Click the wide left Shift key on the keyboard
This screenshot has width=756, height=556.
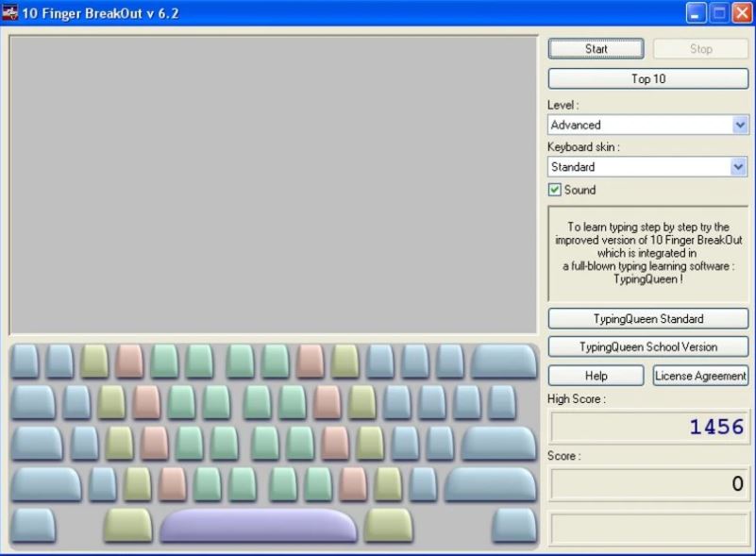[46, 484]
